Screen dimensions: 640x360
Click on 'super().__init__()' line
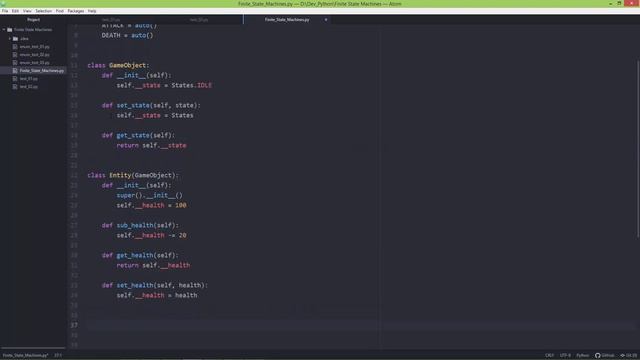point(149,195)
